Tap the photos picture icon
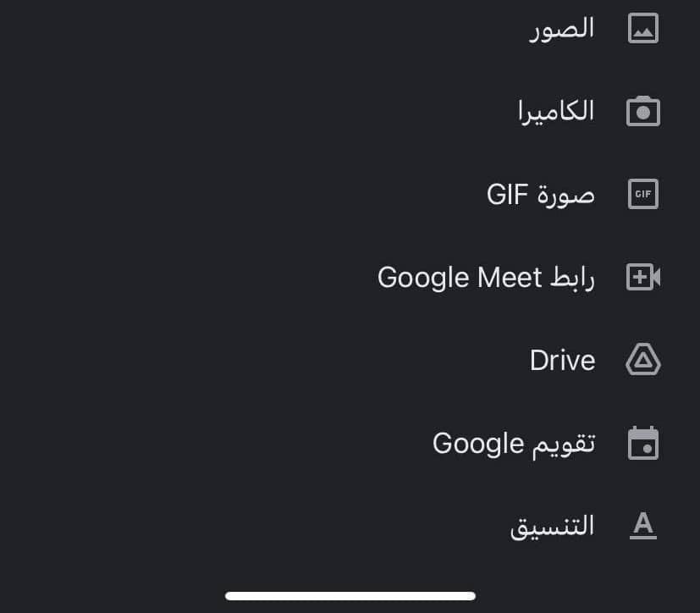The width and height of the screenshot is (700, 613). point(642,28)
